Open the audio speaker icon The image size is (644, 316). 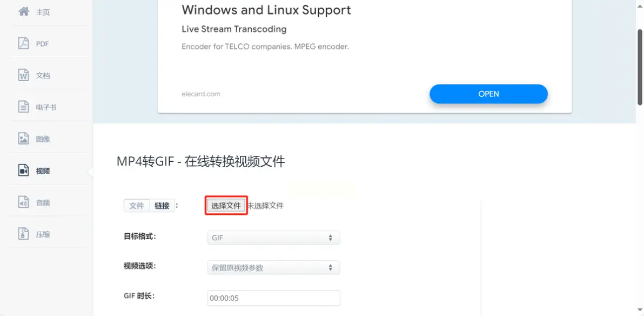pos(23,202)
